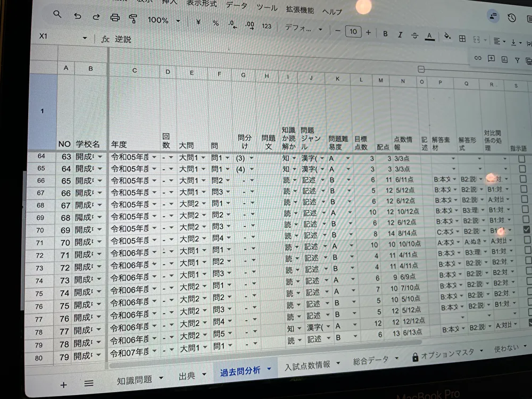Open the zoom 100% dropdown
Viewport: 532px width, 399px height.
click(163, 20)
